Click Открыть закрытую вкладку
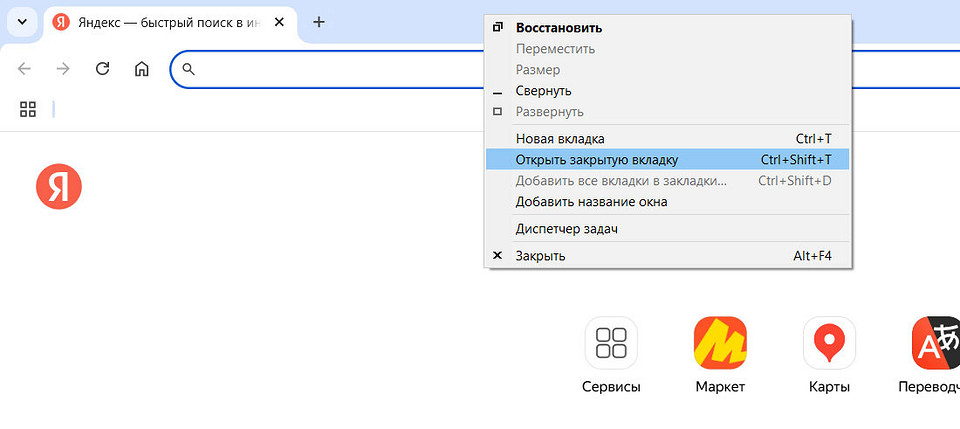Viewport: 960px width, 429px height. tap(596, 160)
